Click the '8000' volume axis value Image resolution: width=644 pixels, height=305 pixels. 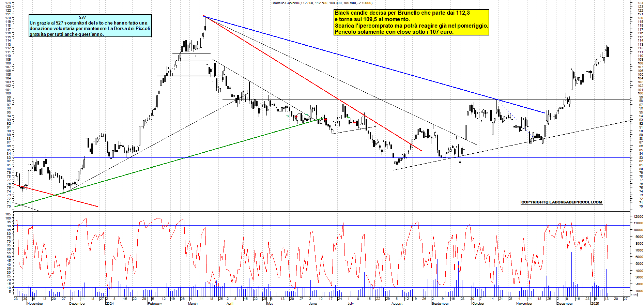(639, 244)
